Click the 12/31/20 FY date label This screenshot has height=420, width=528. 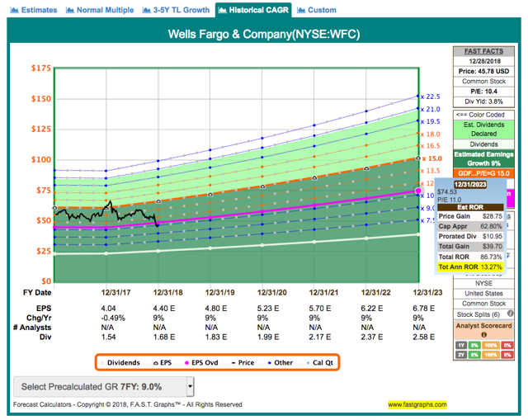click(271, 293)
